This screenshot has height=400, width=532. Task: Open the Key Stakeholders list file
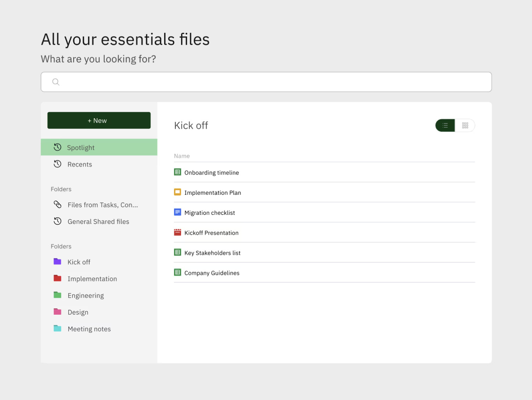click(212, 253)
